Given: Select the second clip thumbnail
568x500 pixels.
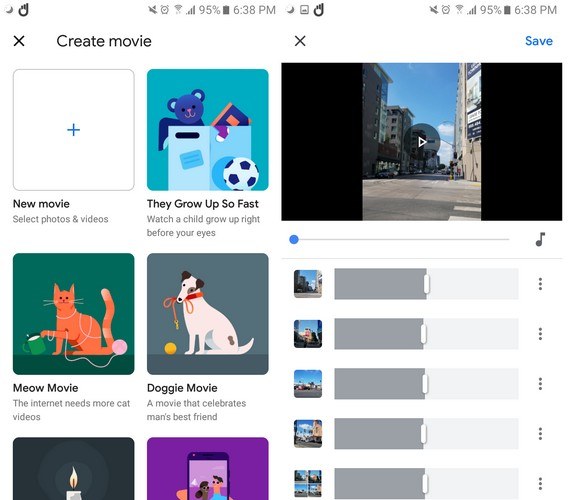Looking at the screenshot, I should [x=308, y=334].
